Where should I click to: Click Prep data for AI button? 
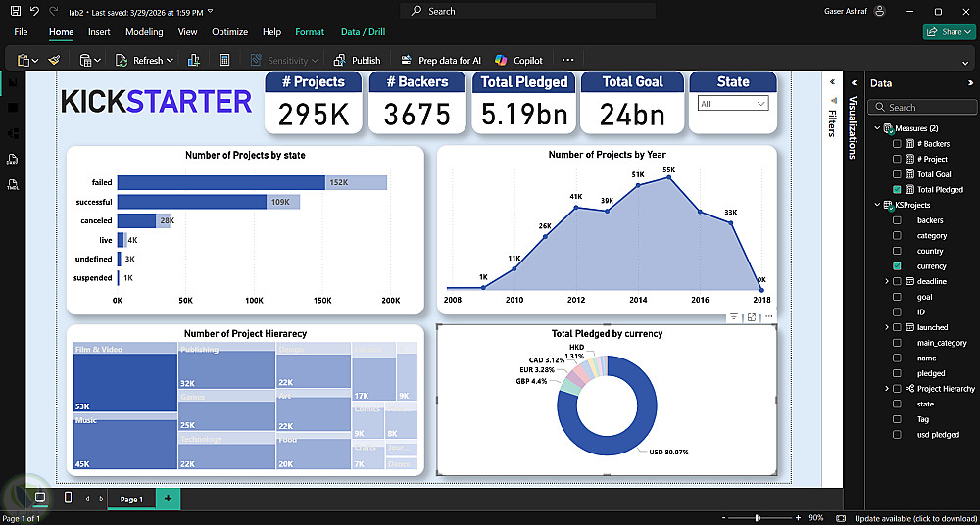[x=441, y=60]
